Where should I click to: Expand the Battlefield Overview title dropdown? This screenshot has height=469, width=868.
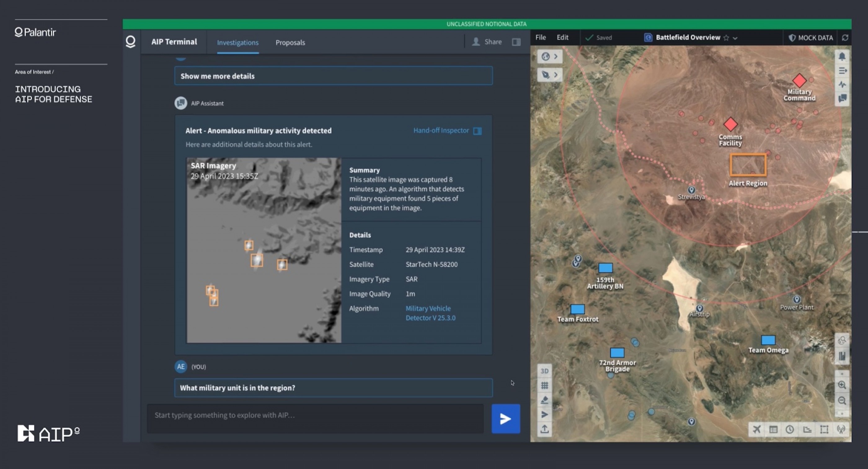(735, 38)
